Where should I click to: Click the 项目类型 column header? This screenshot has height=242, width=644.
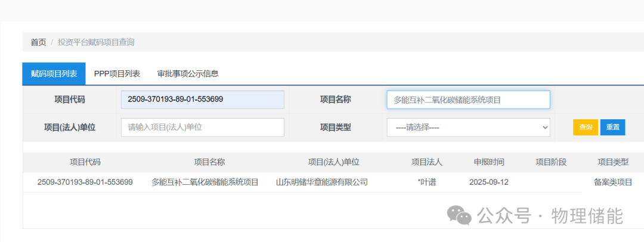(613, 162)
